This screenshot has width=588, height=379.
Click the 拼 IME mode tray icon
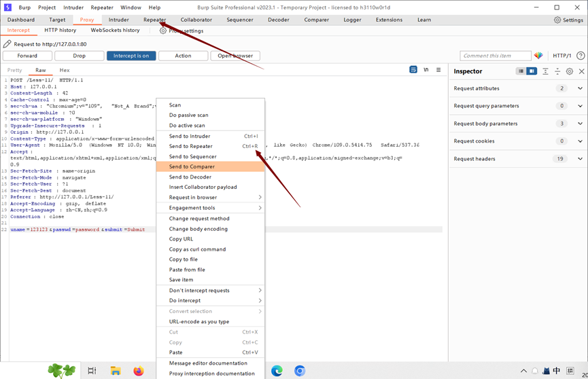click(x=570, y=371)
